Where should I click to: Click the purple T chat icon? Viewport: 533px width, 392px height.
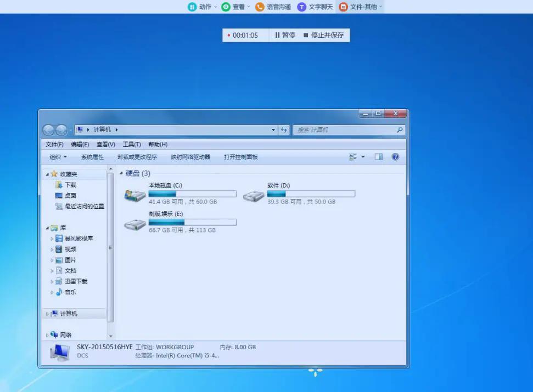301,7
